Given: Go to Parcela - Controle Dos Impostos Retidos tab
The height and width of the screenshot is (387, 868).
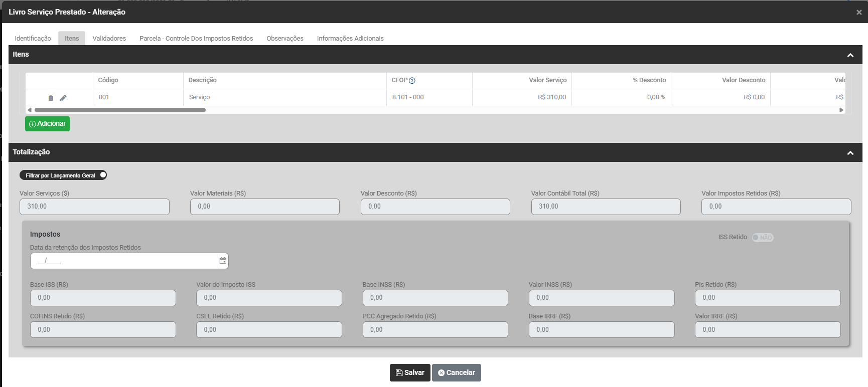Looking at the screenshot, I should [x=196, y=39].
